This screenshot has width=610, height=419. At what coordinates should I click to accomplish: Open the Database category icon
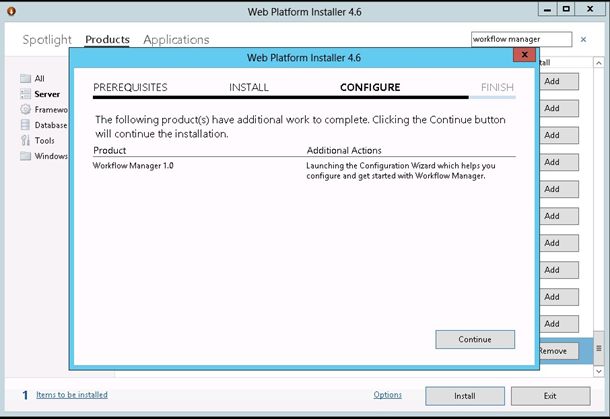pyautogui.click(x=25, y=125)
